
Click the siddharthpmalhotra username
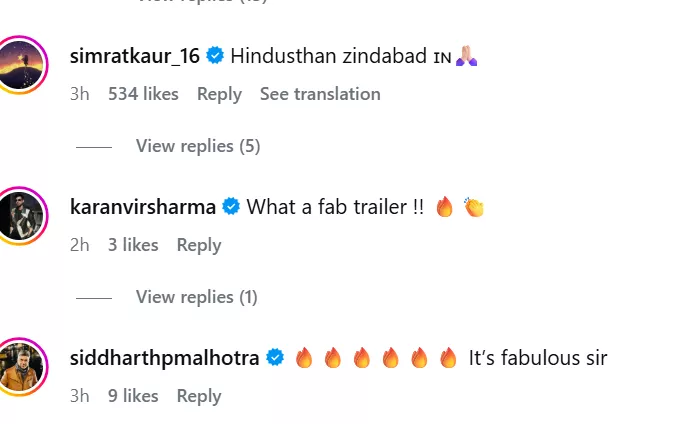coord(165,358)
